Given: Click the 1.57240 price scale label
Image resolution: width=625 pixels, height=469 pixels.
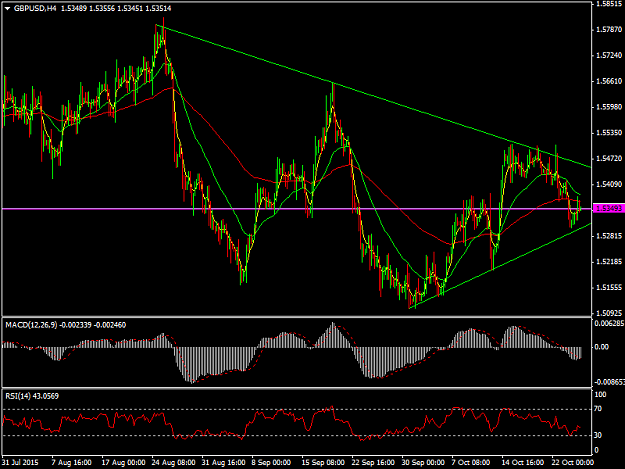Looking at the screenshot, I should (609, 55).
